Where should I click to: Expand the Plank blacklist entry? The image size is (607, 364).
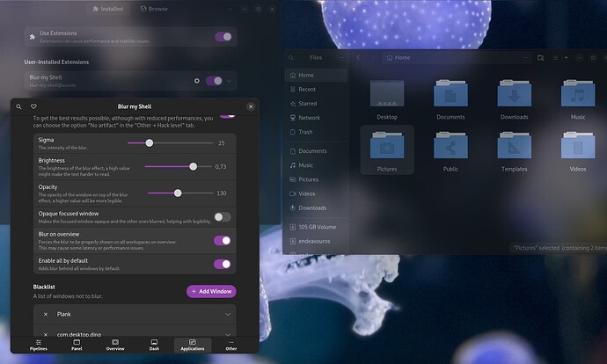[x=228, y=315]
